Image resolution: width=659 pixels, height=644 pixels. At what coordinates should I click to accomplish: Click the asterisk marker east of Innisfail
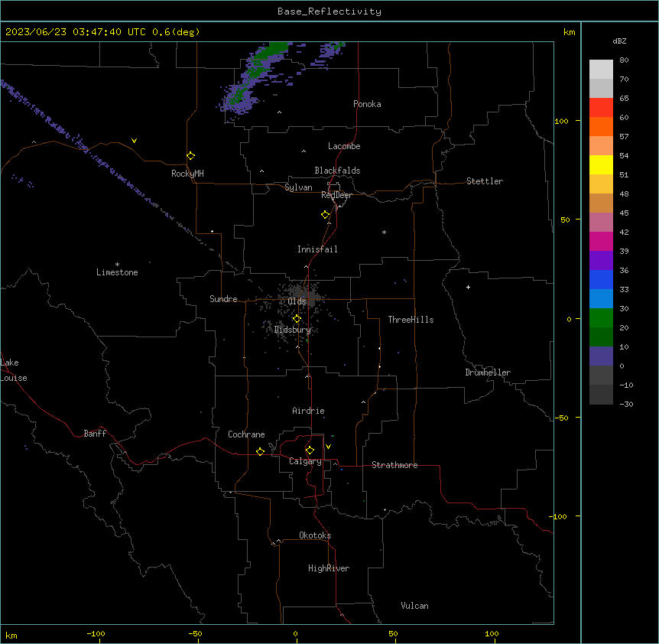[x=384, y=232]
